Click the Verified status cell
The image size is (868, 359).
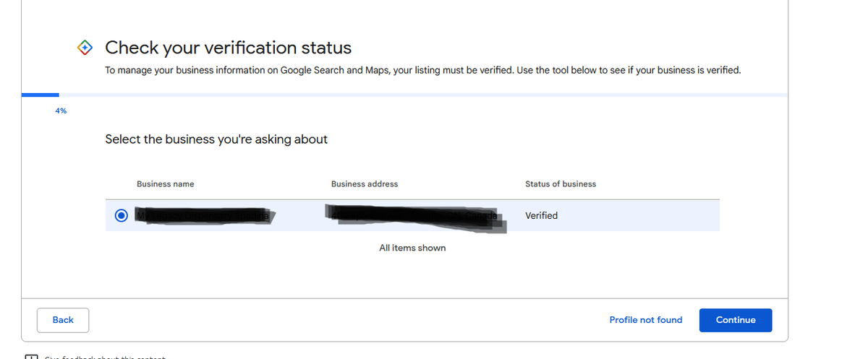pos(541,215)
